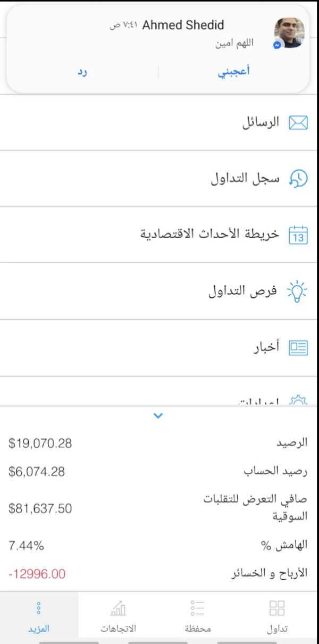Open the المزيد tab

tap(39, 616)
